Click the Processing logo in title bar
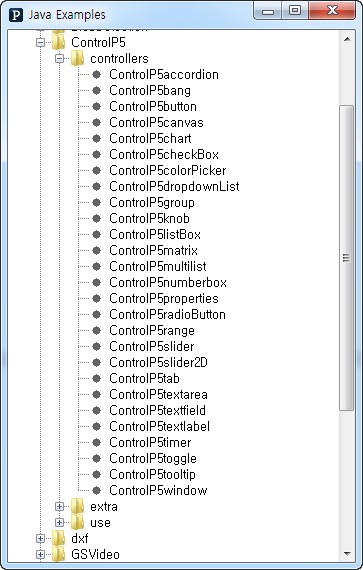 [x=16, y=15]
